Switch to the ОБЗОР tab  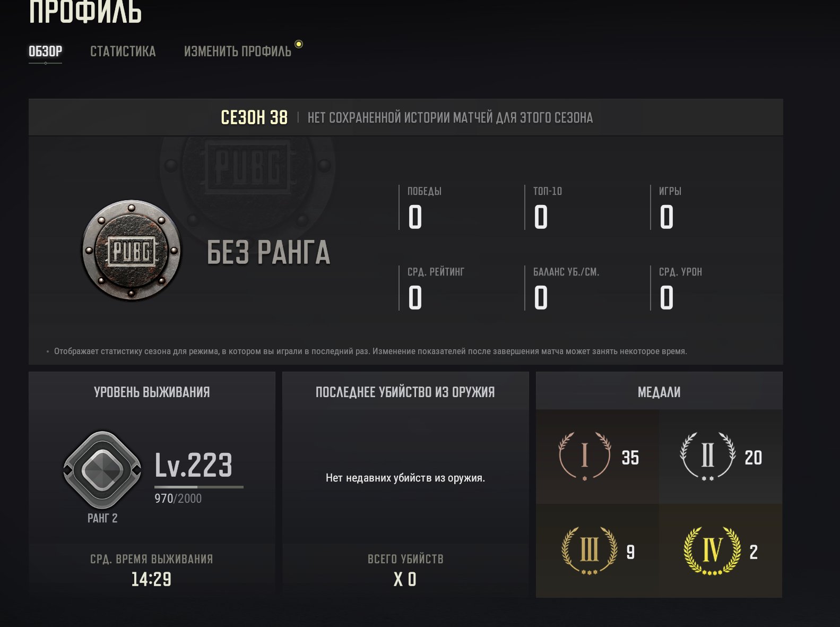pos(45,51)
